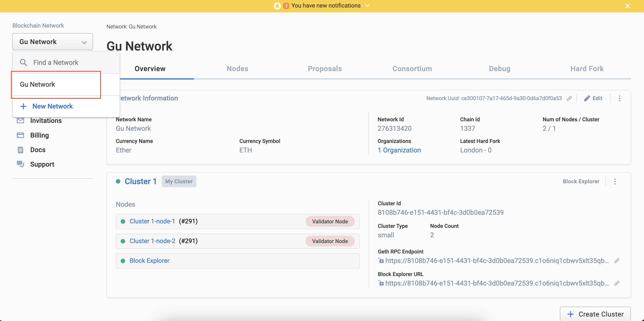
Task: Open Network Information three-dot menu
Action: 619,98
